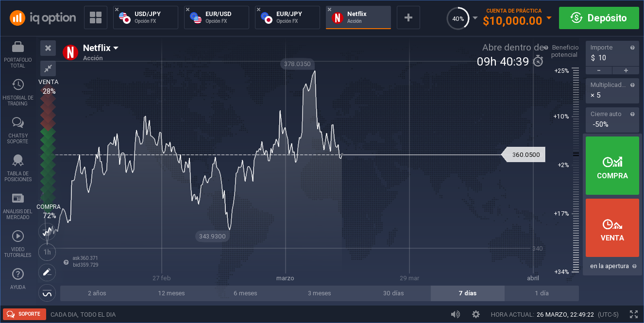Expand the practice account balance dropdown

point(549,18)
